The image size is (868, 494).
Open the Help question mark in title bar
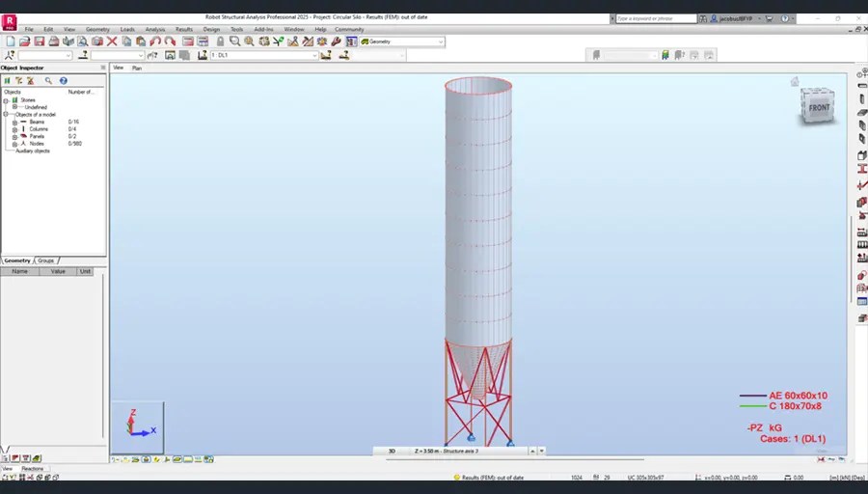[785, 18]
